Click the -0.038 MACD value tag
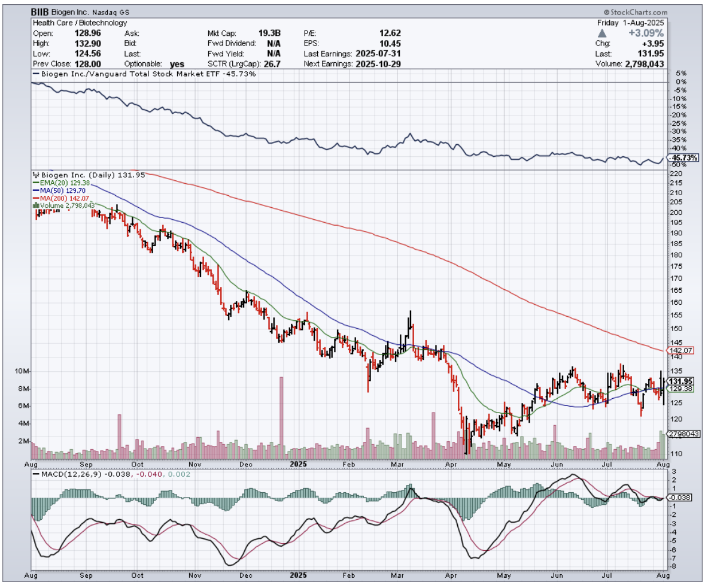This screenshot has height=588, width=705. [x=680, y=498]
